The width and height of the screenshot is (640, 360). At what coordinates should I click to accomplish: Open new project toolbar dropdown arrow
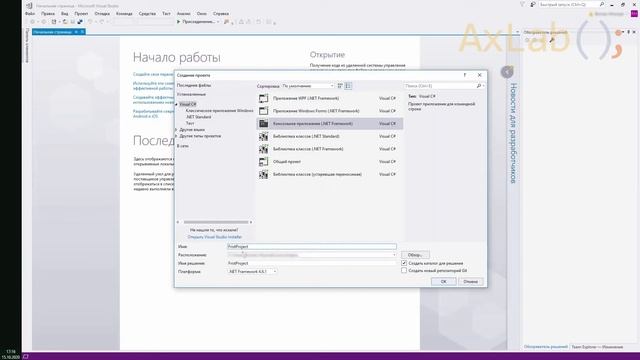click(59, 22)
